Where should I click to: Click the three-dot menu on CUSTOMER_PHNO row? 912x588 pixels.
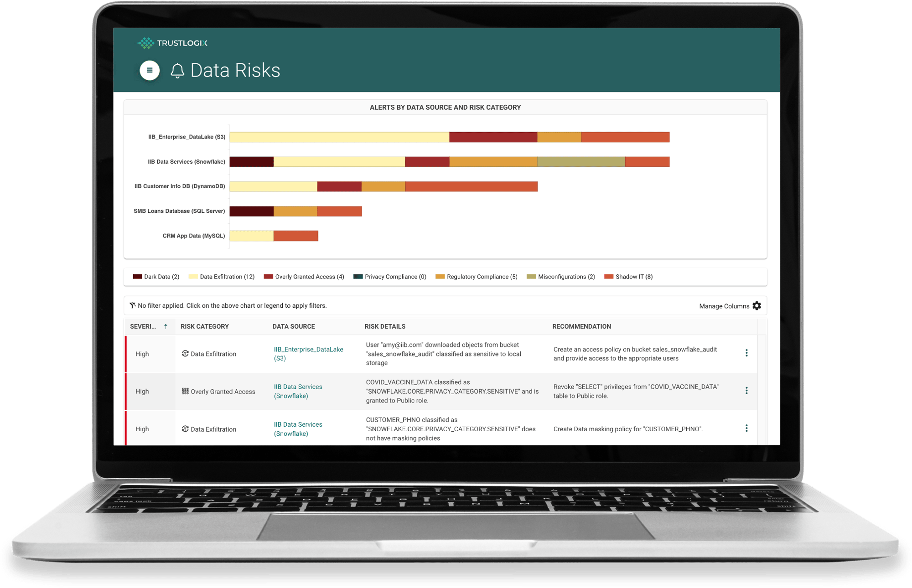point(747,428)
